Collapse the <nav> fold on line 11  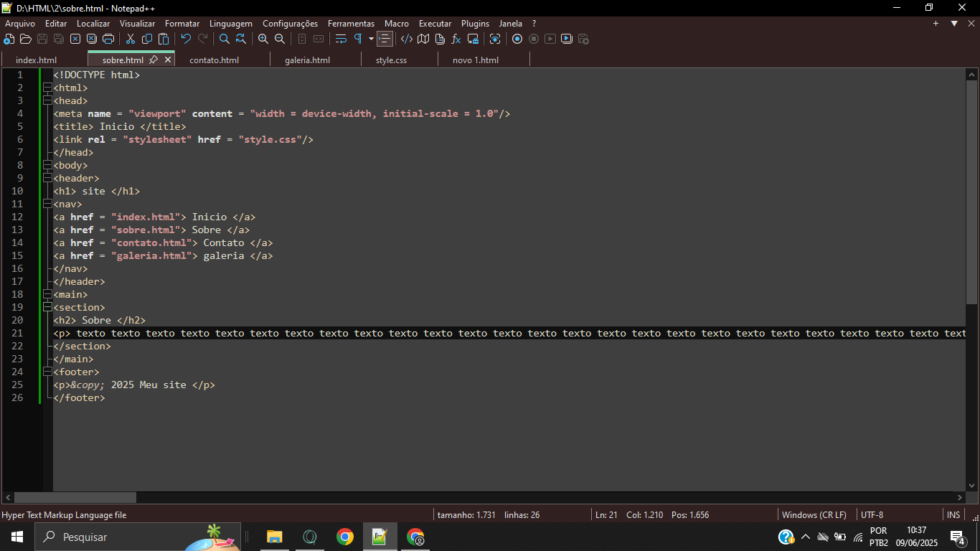[x=47, y=204]
